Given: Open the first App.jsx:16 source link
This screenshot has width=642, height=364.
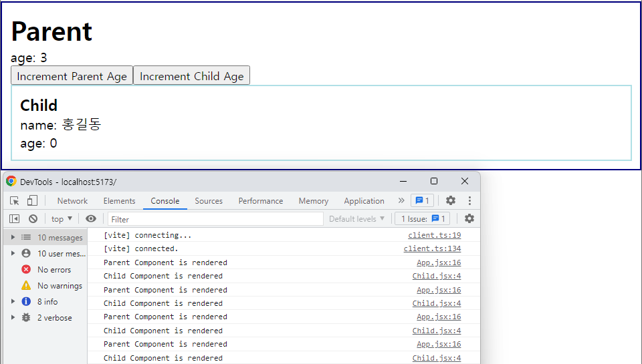Looking at the screenshot, I should [439, 262].
